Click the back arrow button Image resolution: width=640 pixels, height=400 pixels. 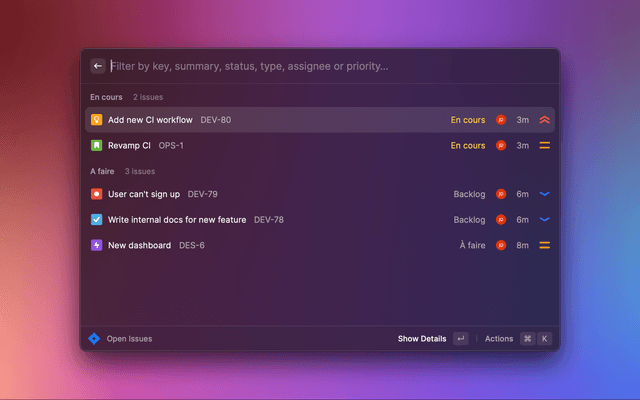tap(98, 66)
